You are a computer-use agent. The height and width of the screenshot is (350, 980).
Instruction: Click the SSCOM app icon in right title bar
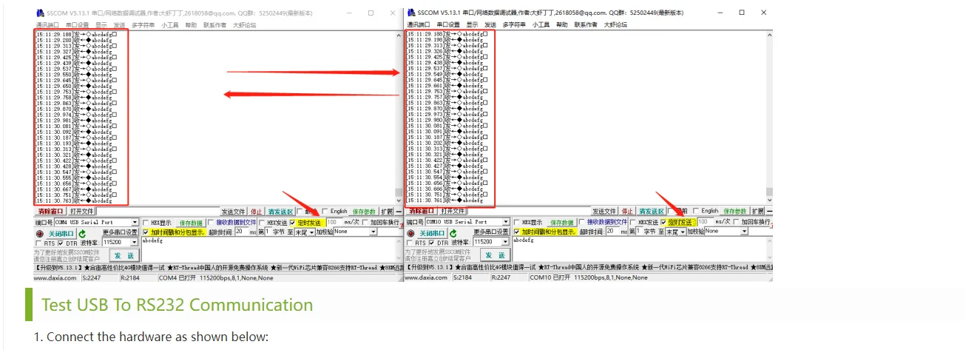[410, 13]
